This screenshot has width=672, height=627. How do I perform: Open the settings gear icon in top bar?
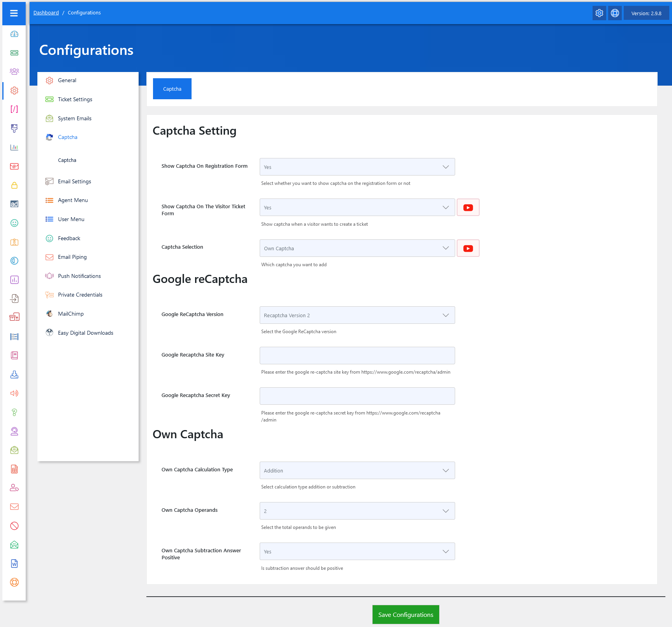pos(599,13)
